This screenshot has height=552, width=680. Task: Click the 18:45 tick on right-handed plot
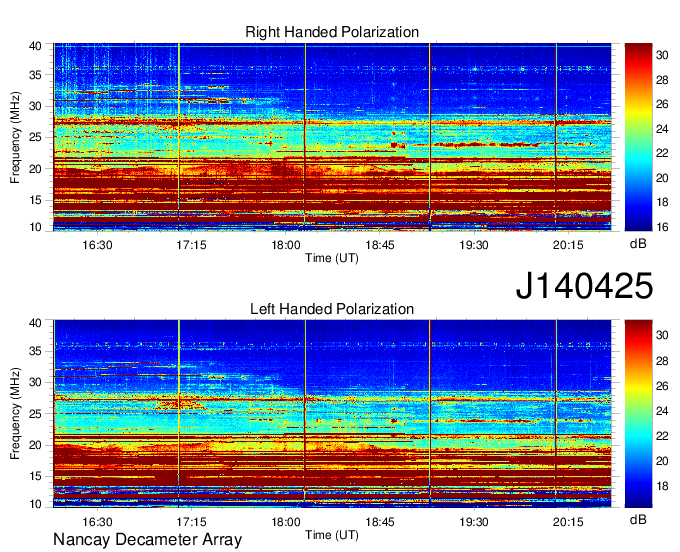pyautogui.click(x=380, y=245)
